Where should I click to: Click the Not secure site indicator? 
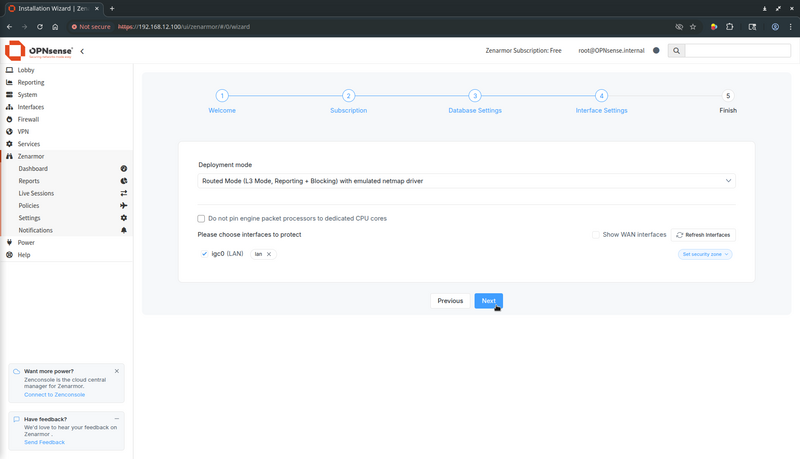click(91, 27)
